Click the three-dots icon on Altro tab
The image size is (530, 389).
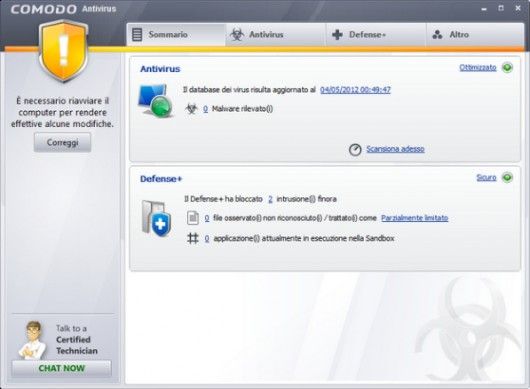[x=437, y=34]
